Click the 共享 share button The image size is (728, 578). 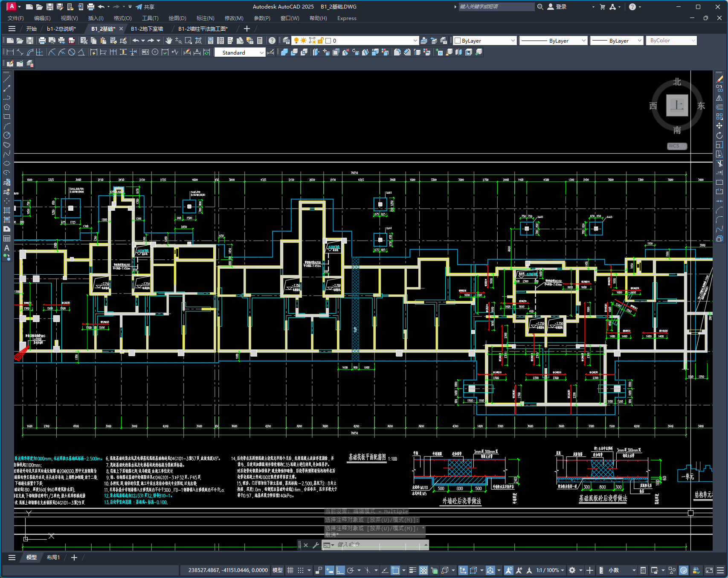(x=145, y=7)
